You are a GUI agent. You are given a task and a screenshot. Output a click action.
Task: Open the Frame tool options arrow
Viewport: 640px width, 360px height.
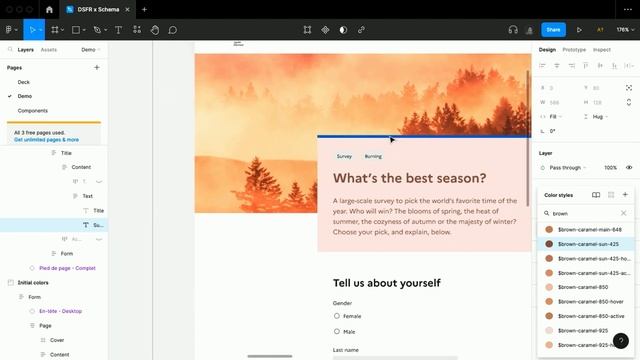[x=62, y=30]
